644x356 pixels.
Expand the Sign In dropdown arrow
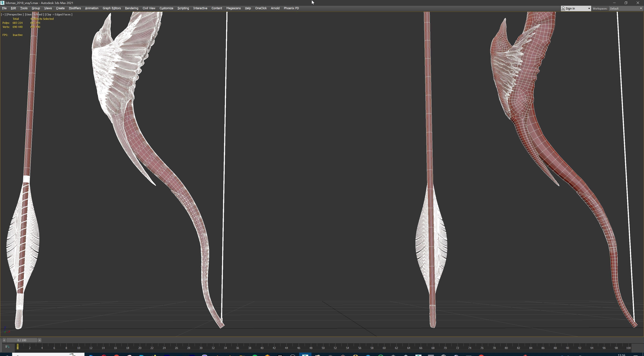click(x=589, y=9)
